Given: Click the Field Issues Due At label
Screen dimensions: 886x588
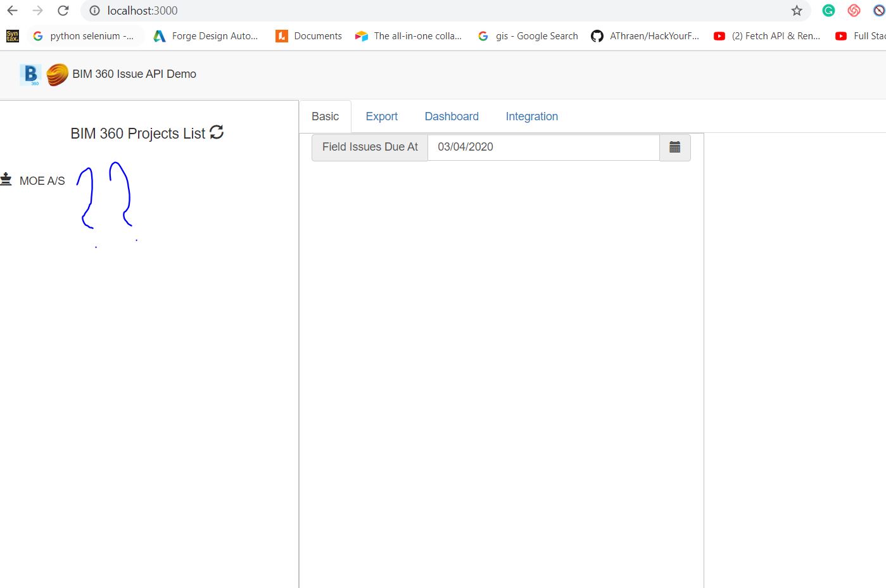Looking at the screenshot, I should [370, 147].
